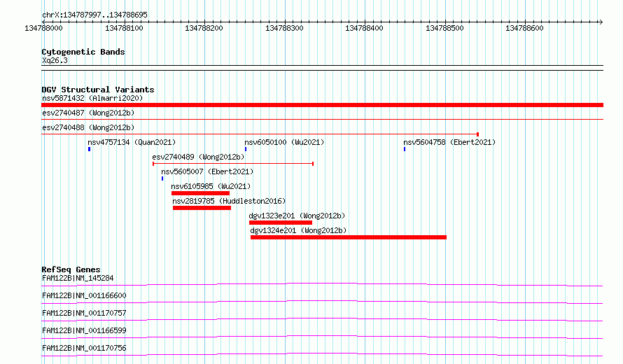Open variant nsv6105985 (Wu2021) label

pyautogui.click(x=211, y=186)
